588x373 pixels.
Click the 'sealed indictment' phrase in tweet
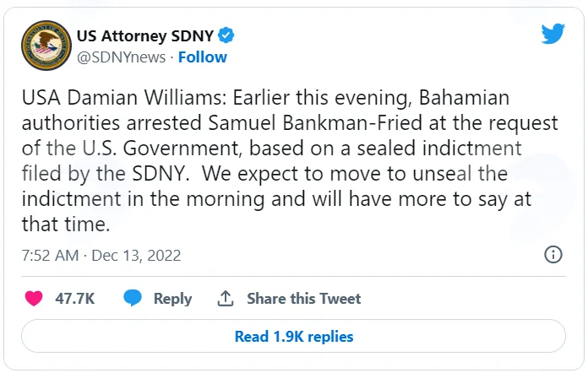438,148
